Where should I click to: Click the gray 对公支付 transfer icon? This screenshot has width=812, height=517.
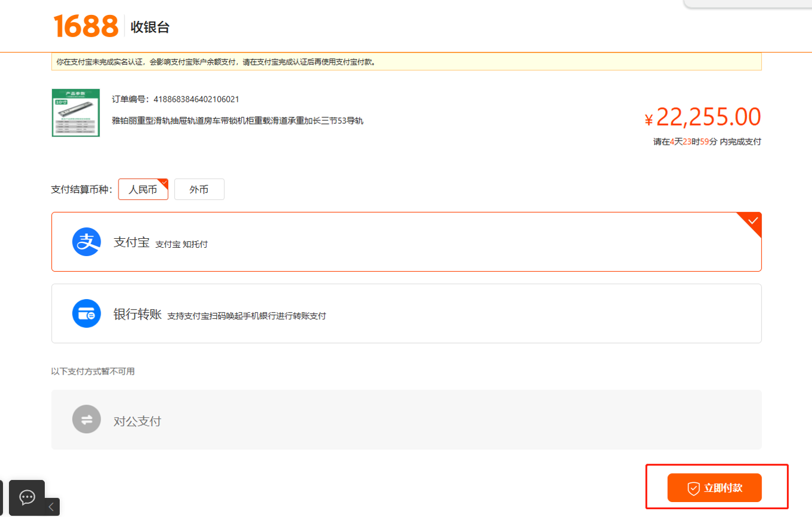86,419
